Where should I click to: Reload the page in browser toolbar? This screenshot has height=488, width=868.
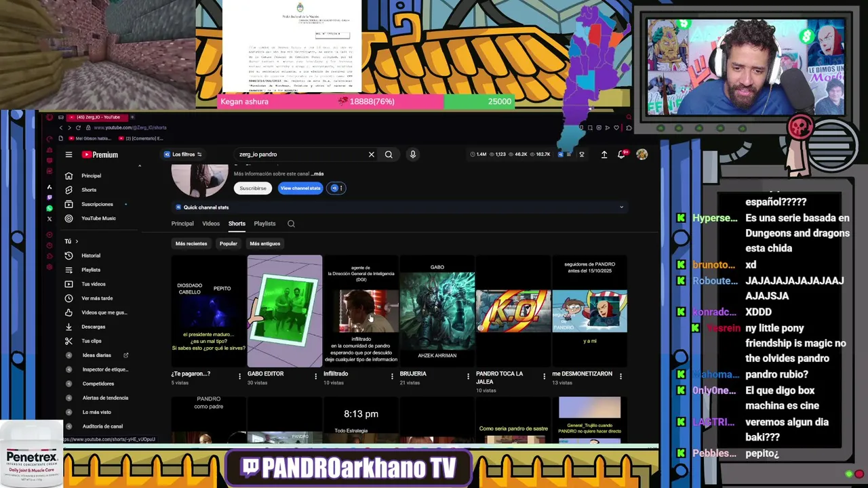[78, 127]
